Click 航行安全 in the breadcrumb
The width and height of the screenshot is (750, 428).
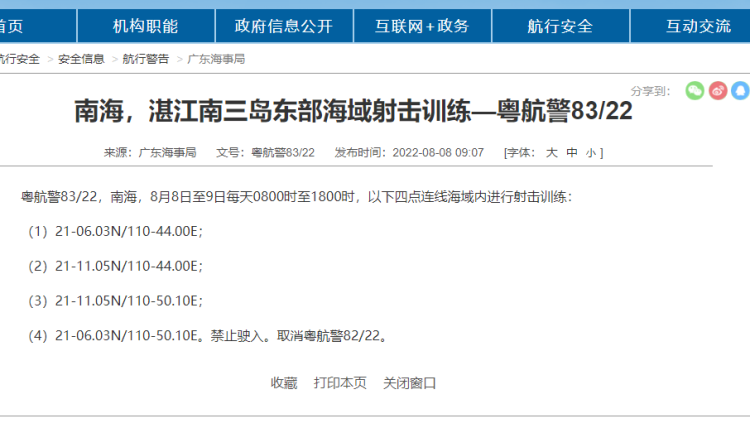pos(19,59)
